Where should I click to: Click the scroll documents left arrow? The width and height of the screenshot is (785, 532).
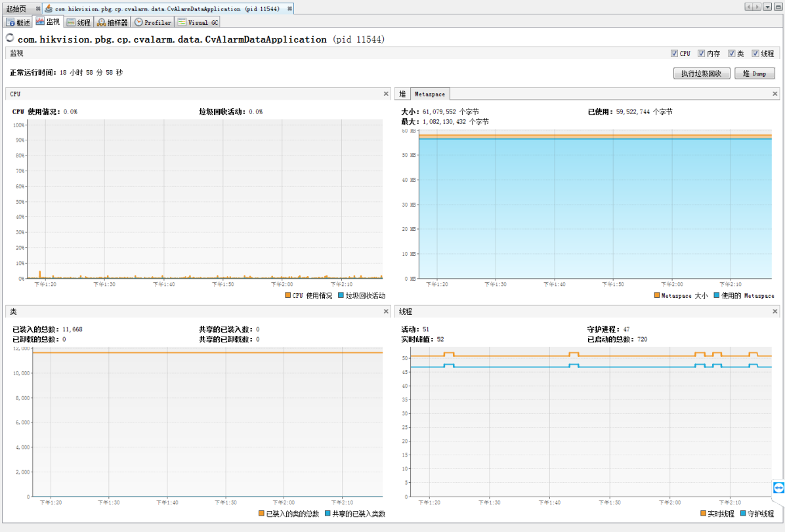pos(749,7)
